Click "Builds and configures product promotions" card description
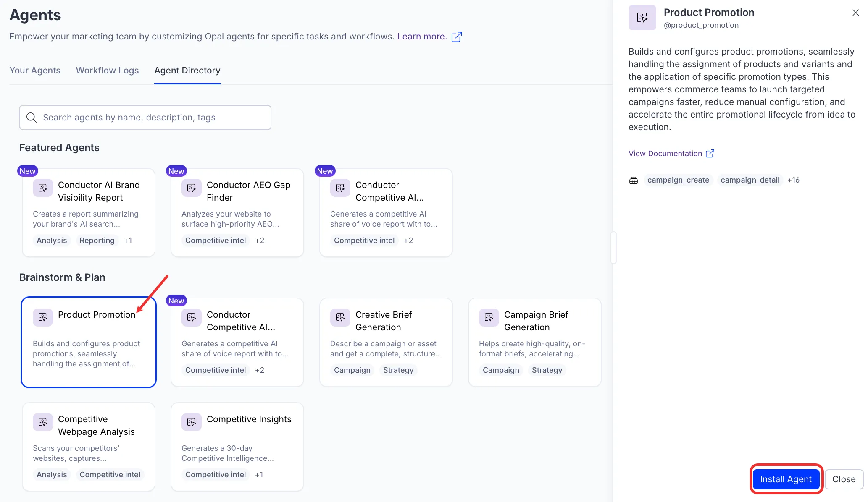This screenshot has width=868, height=502. [x=87, y=354]
